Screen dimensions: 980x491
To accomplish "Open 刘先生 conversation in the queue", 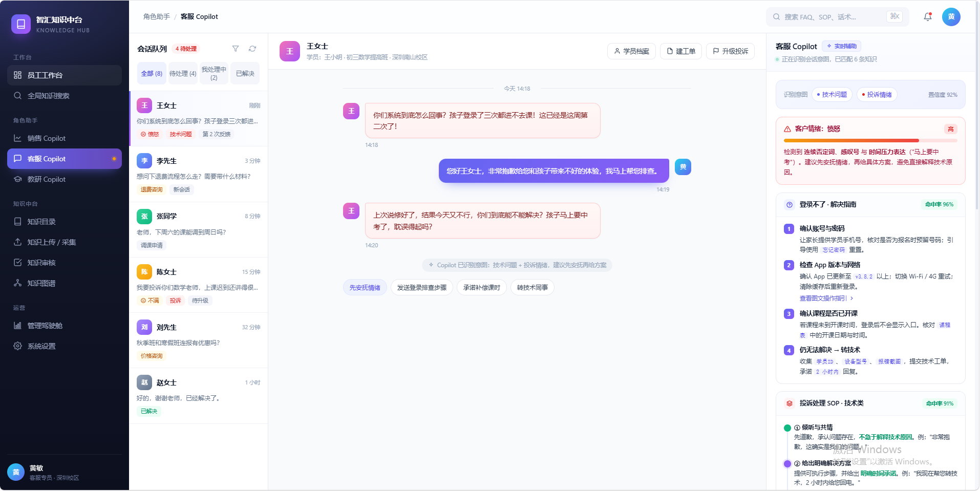I will point(199,340).
